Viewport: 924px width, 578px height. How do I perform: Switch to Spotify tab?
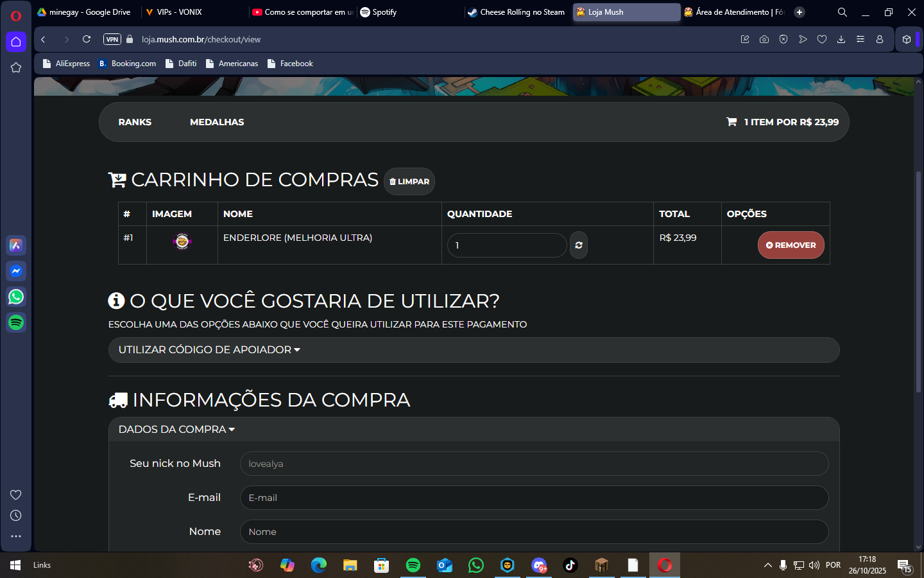point(410,12)
